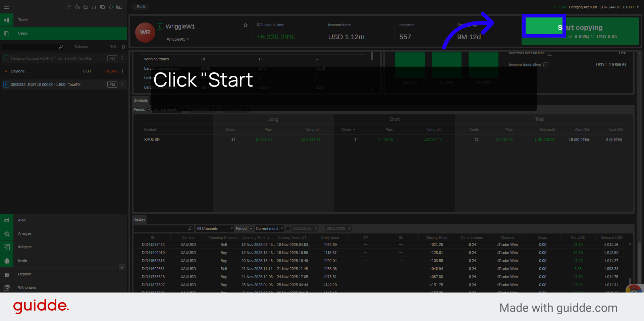Open the Algo robot section
The height and width of the screenshot is (321, 644).
tap(7, 220)
